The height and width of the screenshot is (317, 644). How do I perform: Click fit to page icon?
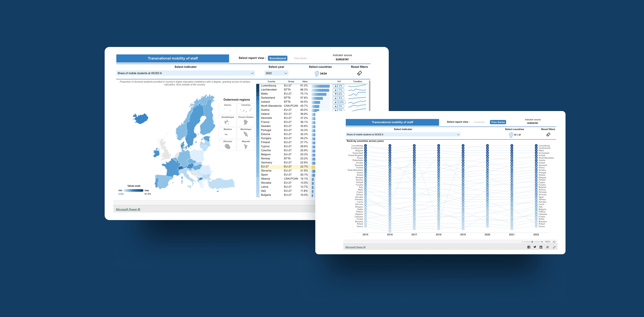point(554,242)
